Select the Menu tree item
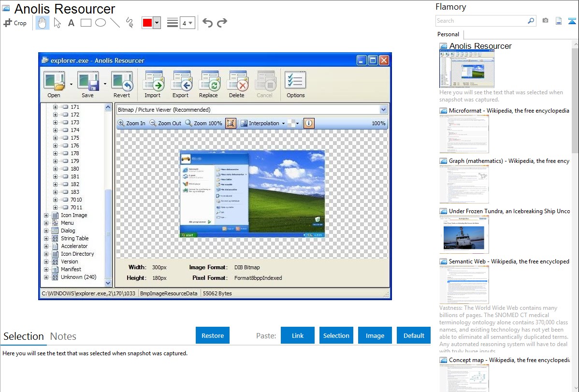This screenshot has width=579, height=392. [x=67, y=223]
